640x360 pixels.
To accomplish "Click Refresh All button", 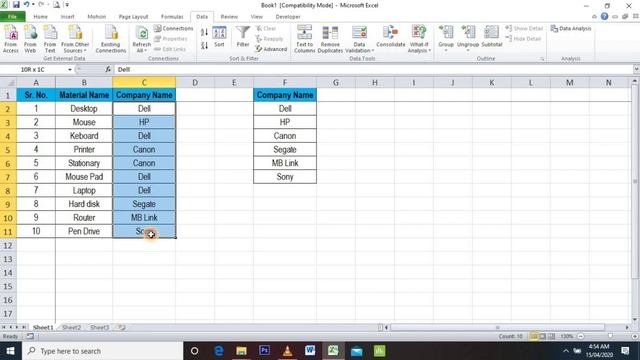I will tap(142, 39).
